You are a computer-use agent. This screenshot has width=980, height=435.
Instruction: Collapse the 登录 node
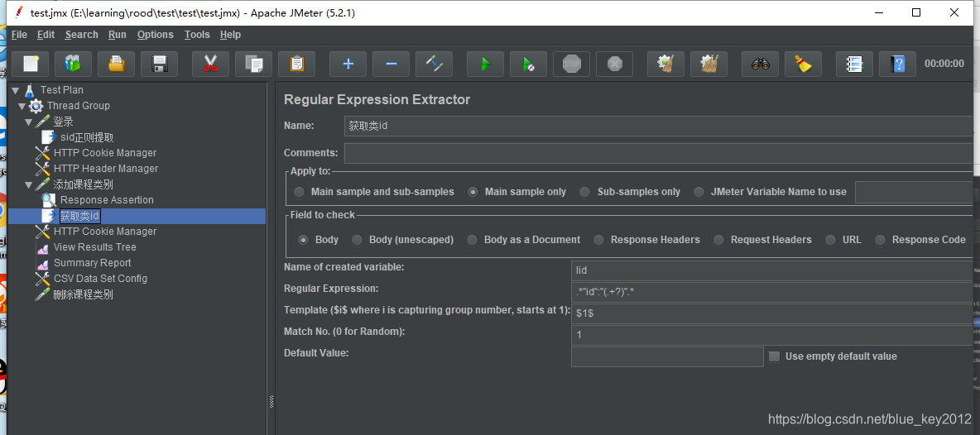tap(28, 122)
